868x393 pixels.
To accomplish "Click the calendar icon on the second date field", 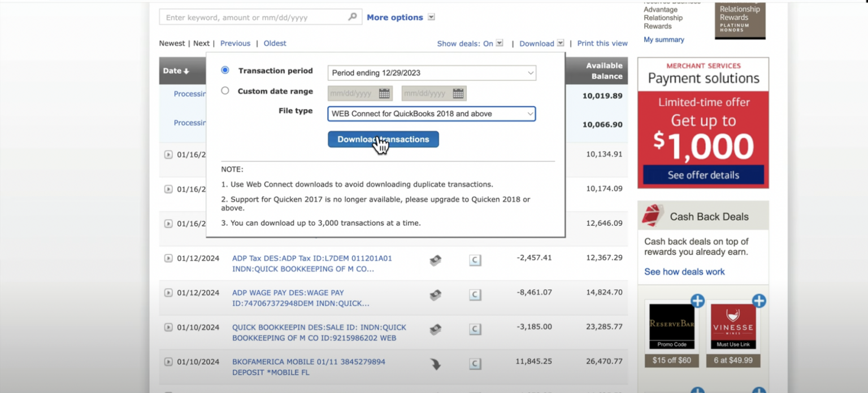I will pos(458,93).
